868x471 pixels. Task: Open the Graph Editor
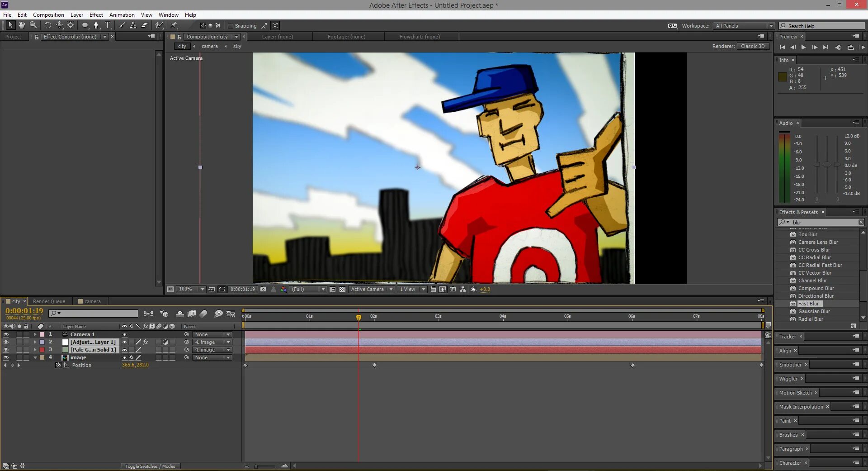(x=231, y=314)
